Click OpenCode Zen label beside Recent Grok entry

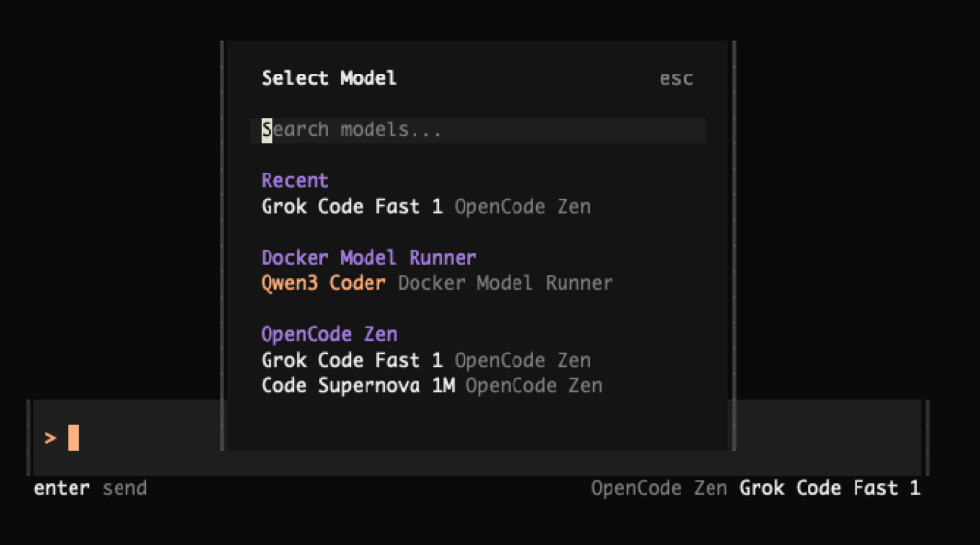[x=522, y=207]
